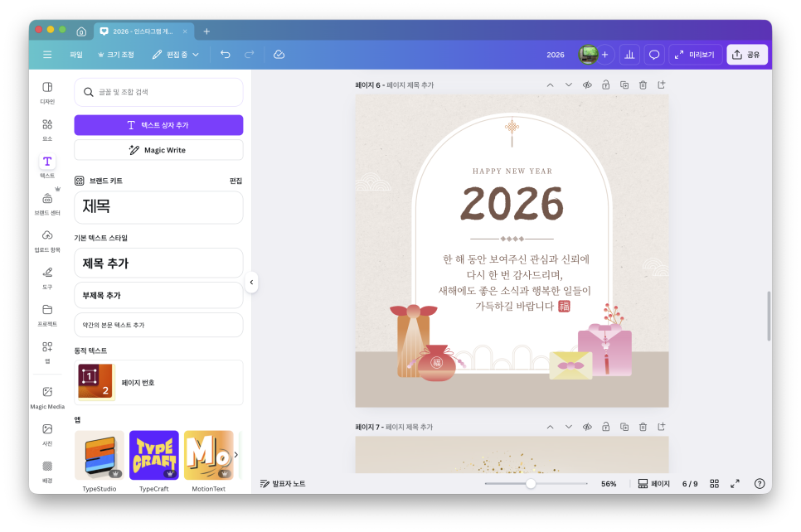Open 발표자 노트 presenter notes
The image size is (801, 532).
(283, 483)
